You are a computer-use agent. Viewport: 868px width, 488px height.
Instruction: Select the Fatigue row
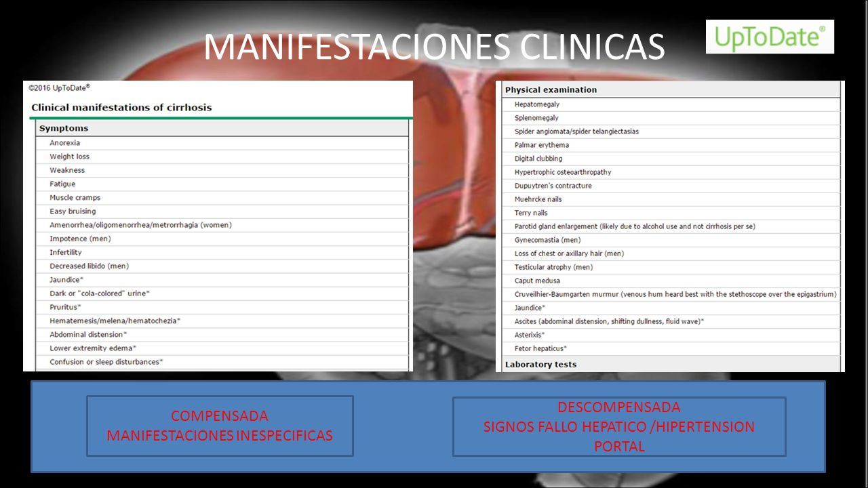pyautogui.click(x=222, y=184)
